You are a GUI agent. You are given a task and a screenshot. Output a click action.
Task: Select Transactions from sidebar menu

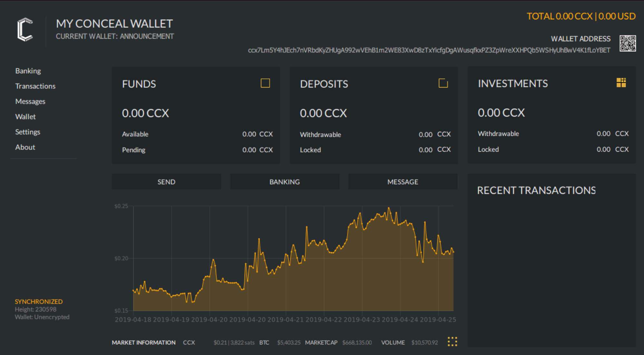(x=34, y=86)
